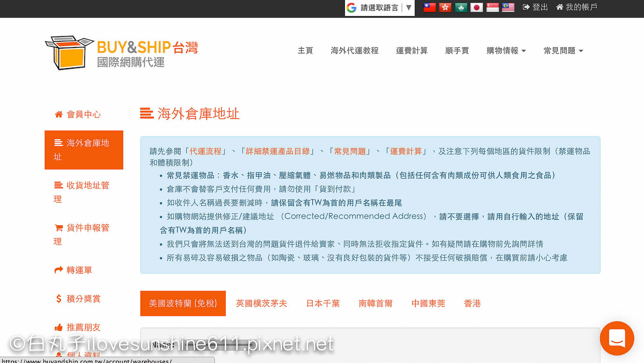This screenshot has width=644, height=363.
Task: Click 登出 to log out
Action: point(535,7)
